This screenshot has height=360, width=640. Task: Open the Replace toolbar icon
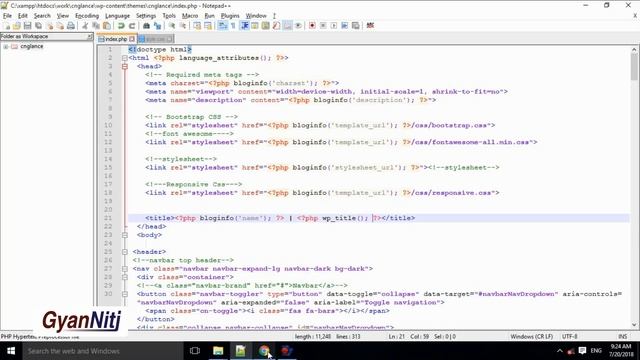(157, 26)
